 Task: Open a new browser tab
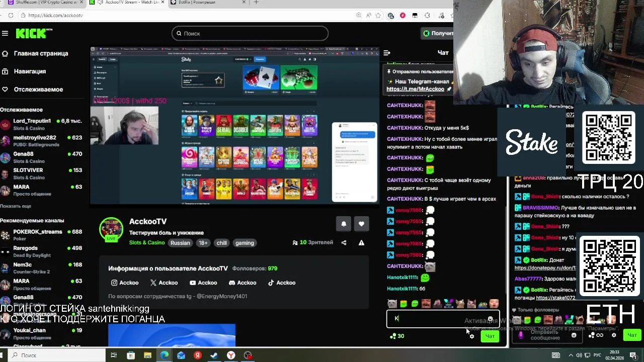256,3
